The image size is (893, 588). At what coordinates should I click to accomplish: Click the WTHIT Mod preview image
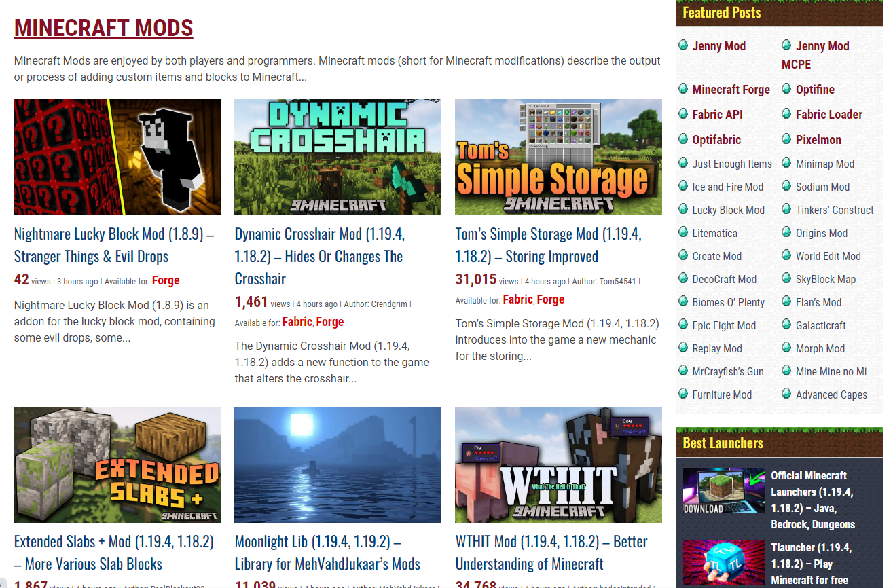click(x=558, y=464)
